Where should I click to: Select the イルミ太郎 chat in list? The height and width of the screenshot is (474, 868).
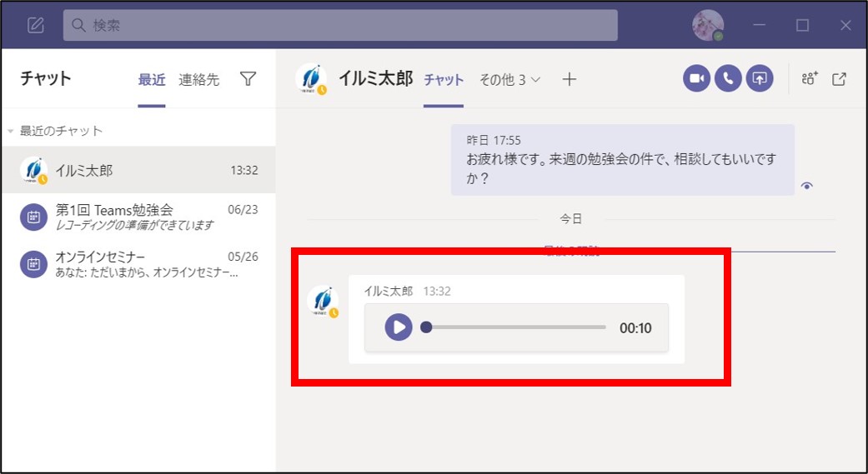[x=138, y=170]
